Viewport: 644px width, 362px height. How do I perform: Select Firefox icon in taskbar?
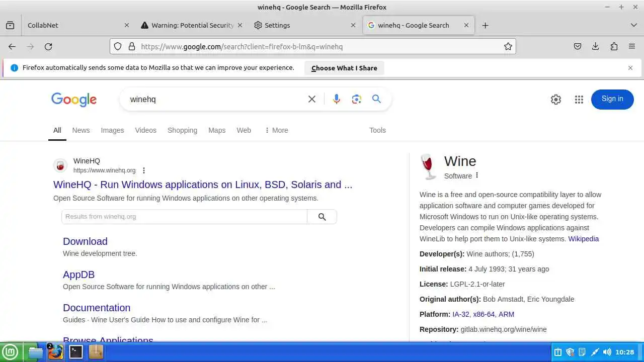coord(55,352)
